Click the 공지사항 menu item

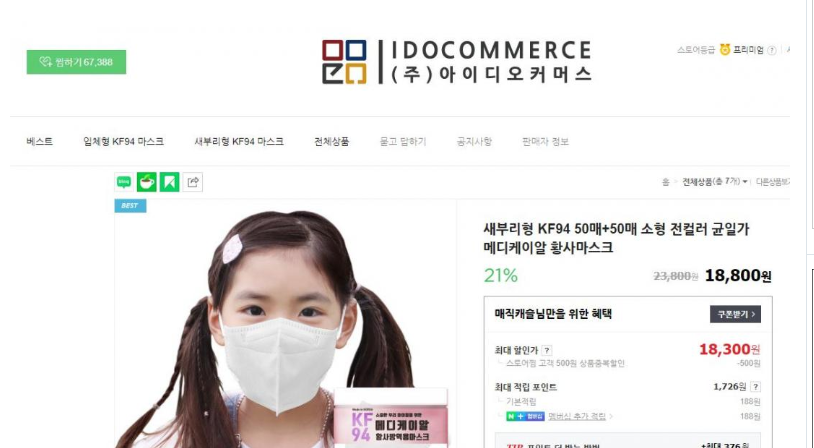click(474, 141)
